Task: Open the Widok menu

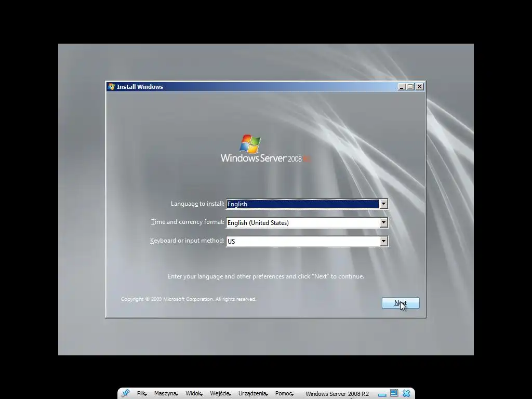Action: pyautogui.click(x=194, y=394)
